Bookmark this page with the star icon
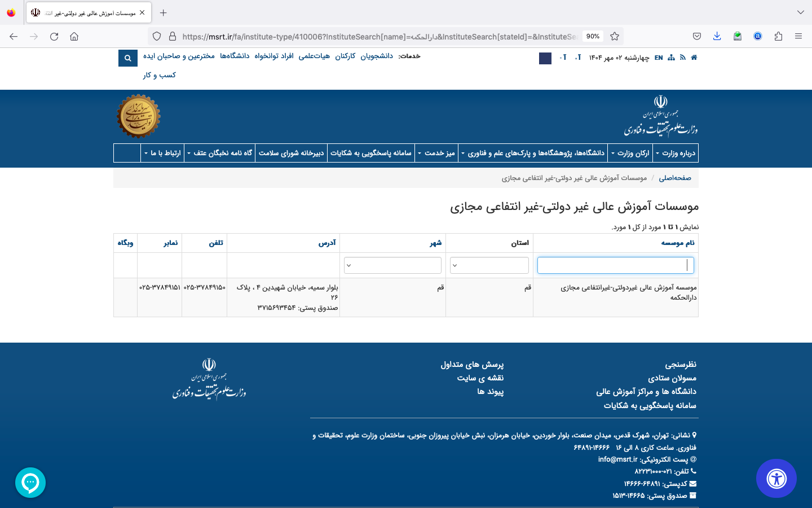The height and width of the screenshot is (508, 812). pos(615,36)
